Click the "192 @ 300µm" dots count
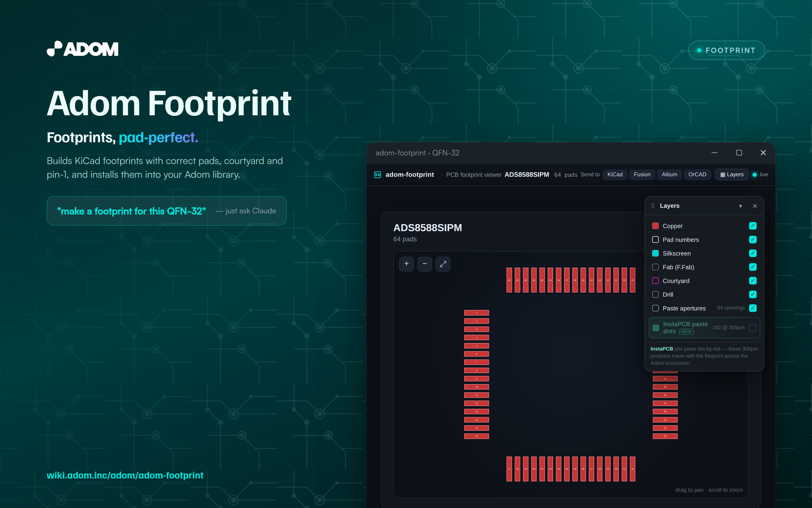This screenshot has height=508, width=812. pyautogui.click(x=728, y=328)
